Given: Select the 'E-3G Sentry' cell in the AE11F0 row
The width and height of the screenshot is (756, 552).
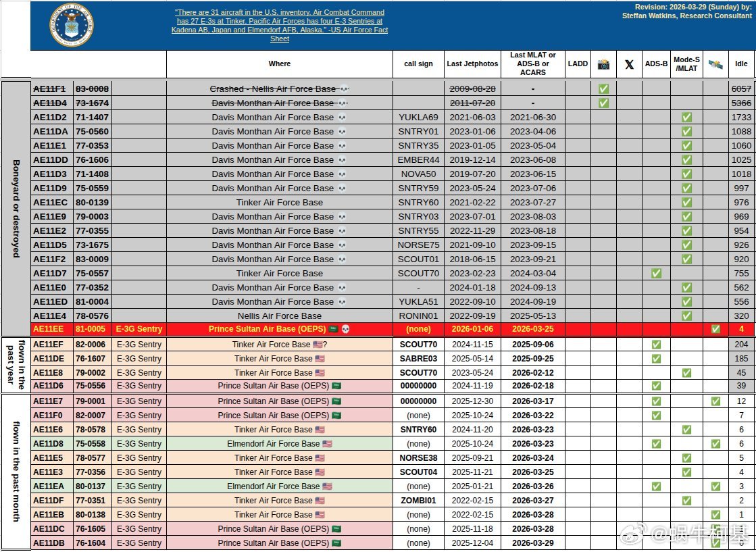Looking at the screenshot, I should pos(139,416).
